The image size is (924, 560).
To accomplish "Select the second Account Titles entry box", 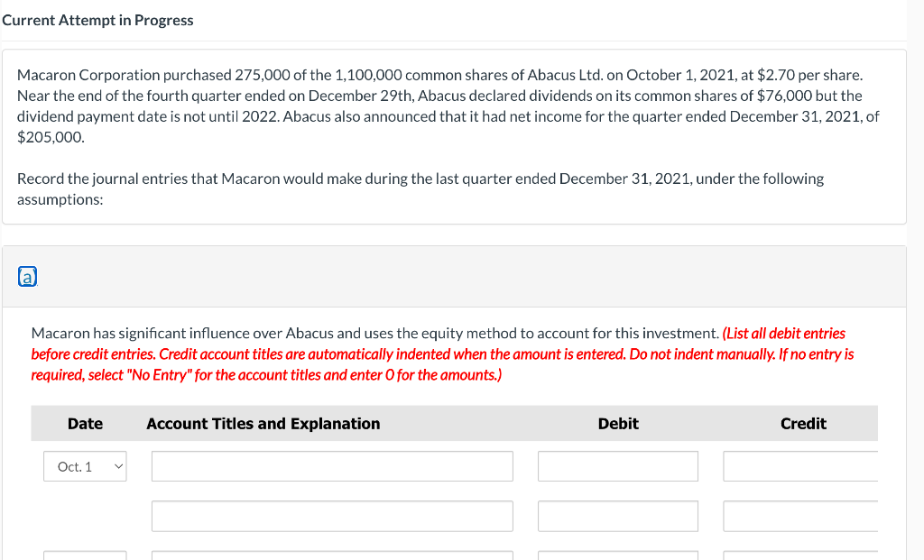I will (332, 516).
